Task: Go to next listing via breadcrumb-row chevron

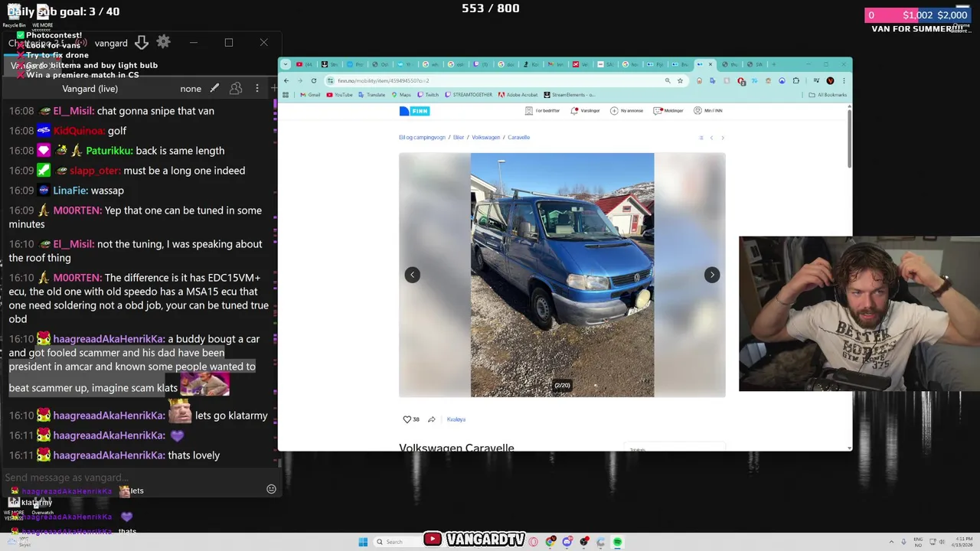Action: pyautogui.click(x=723, y=138)
